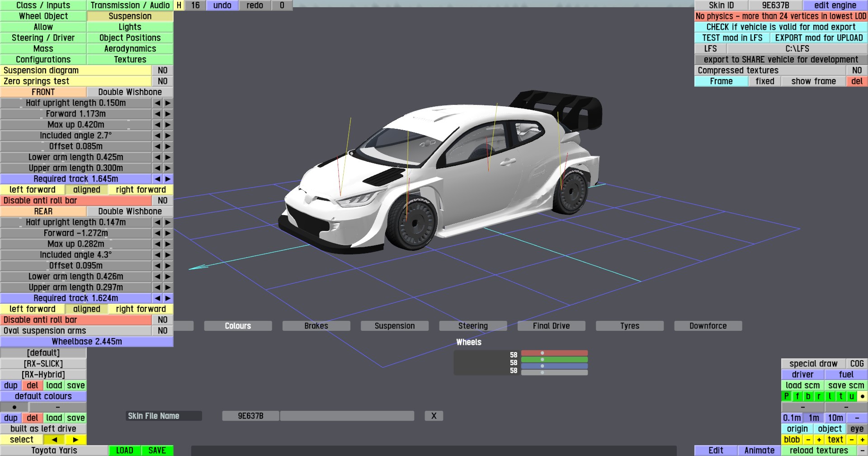Open REAR Double Wishbone suspension type selector
This screenshot has width=868, height=456.
[130, 212]
